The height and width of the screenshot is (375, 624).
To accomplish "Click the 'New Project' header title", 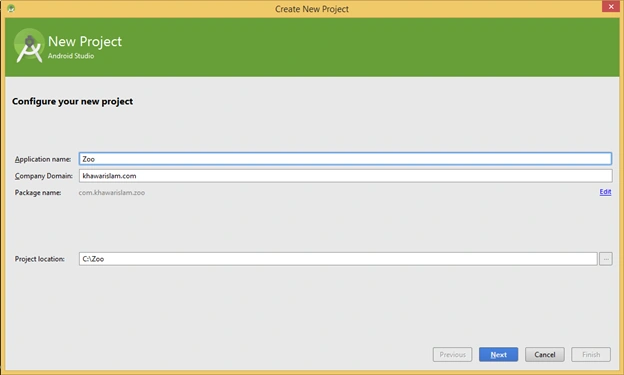I will 85,41.
